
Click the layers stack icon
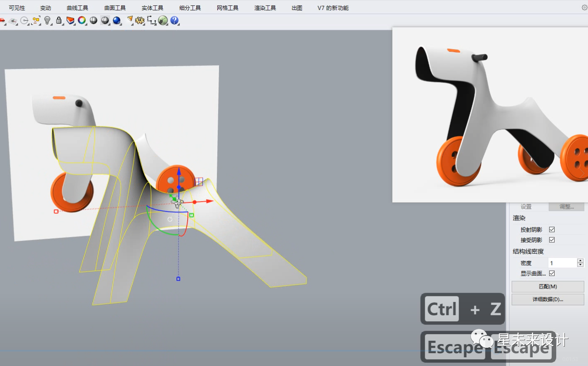[71, 20]
